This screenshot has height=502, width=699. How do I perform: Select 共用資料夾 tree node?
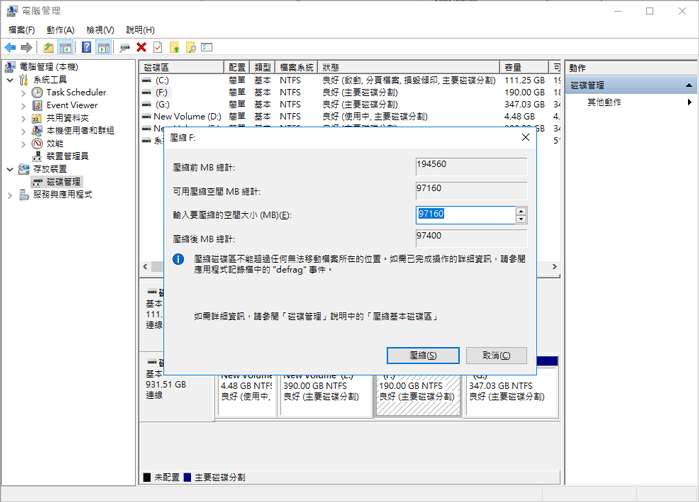pos(67,118)
